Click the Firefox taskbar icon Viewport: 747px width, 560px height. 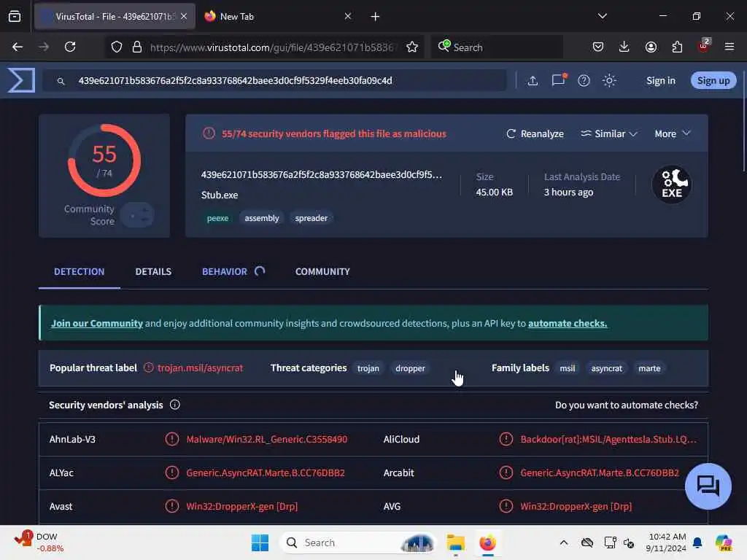point(487,542)
